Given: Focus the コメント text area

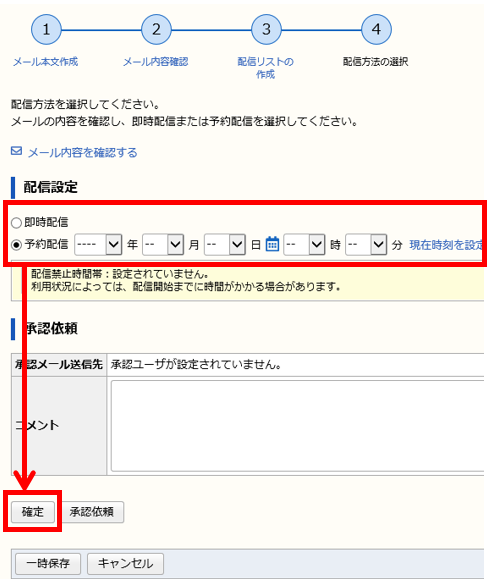Looking at the screenshot, I should point(297,426).
